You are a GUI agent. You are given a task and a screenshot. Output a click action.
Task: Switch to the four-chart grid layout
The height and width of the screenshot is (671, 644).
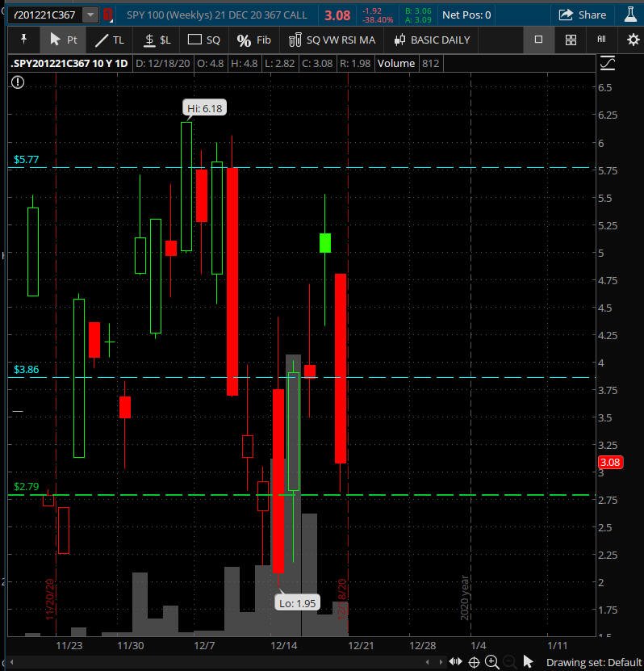coord(571,40)
